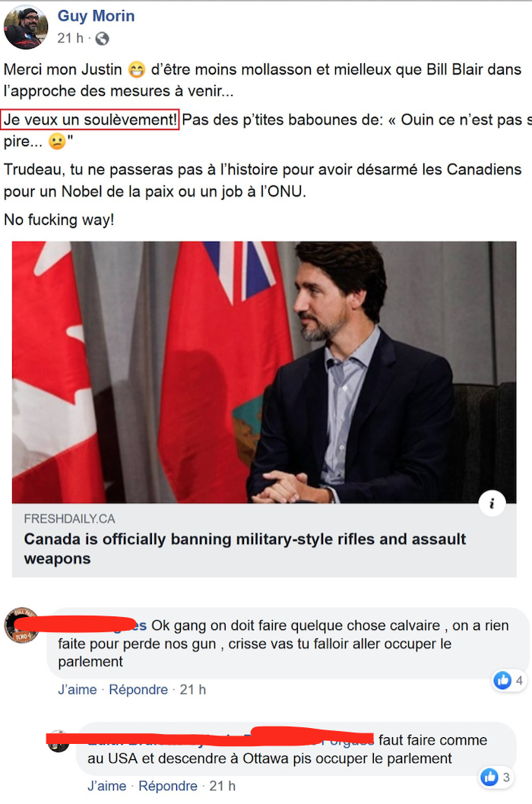Screen dimensions: 532x804
Task: Click the grinning emoji in post text
Action: 137,69
